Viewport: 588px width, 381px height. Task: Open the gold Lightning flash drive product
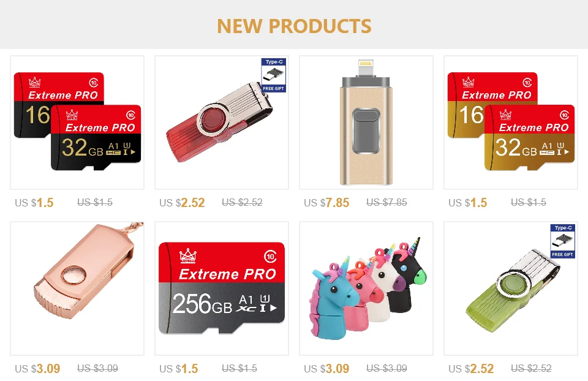[366, 123]
